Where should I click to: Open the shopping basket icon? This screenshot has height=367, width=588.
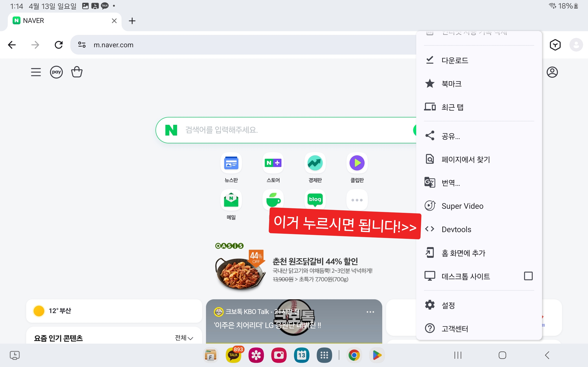coord(77,72)
